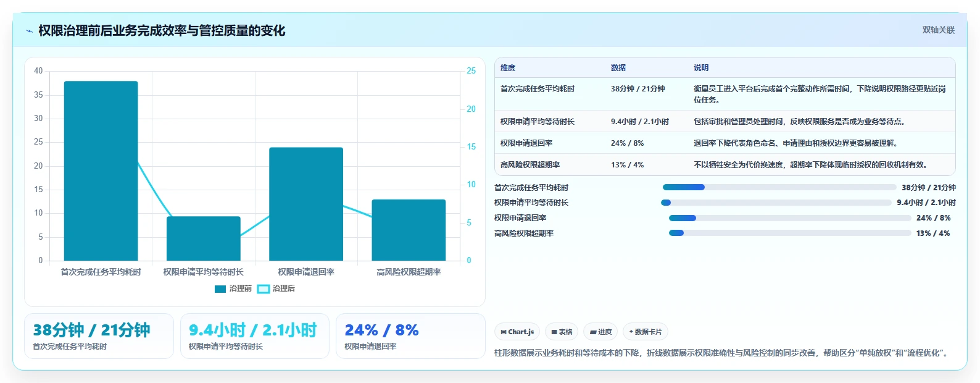Click the panel title 权限治理前后业务完成效率与管控质量的变化

162,31
